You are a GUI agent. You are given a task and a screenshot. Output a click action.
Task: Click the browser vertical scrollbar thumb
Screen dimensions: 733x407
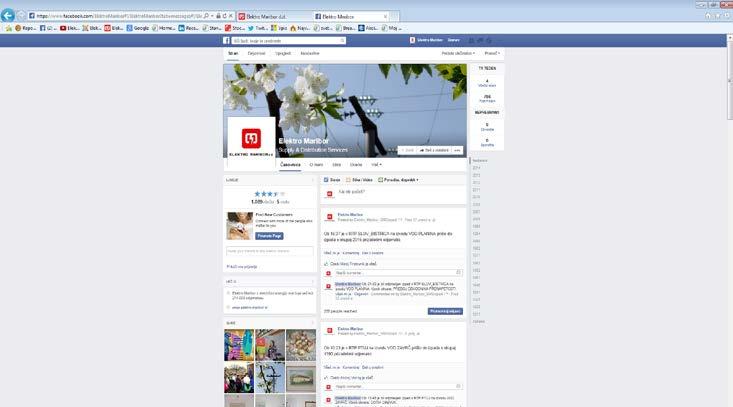(x=730, y=80)
